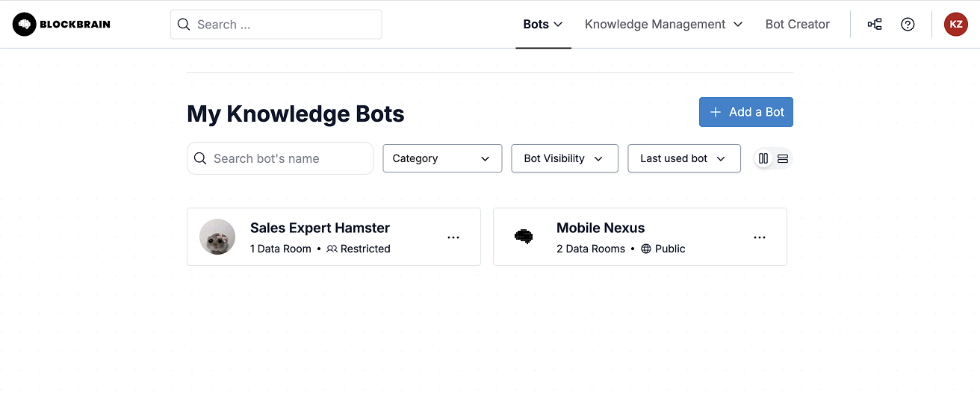Image resolution: width=980 pixels, height=407 pixels.
Task: Click the Sales Expert Hamster avatar
Action: 217,237
